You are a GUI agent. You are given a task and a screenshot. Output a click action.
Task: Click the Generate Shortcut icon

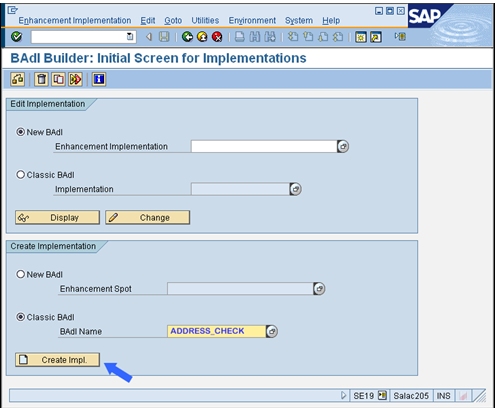[x=376, y=37]
